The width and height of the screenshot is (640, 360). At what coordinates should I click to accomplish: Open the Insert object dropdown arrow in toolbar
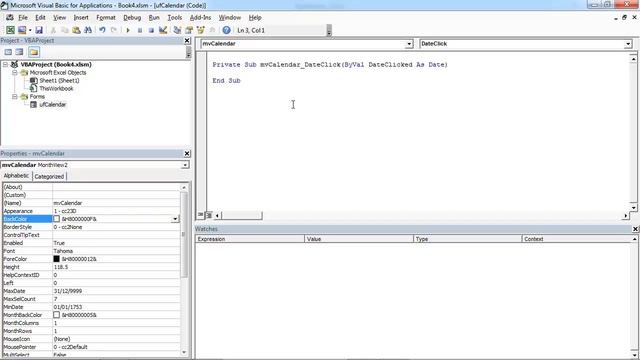(x=30, y=30)
